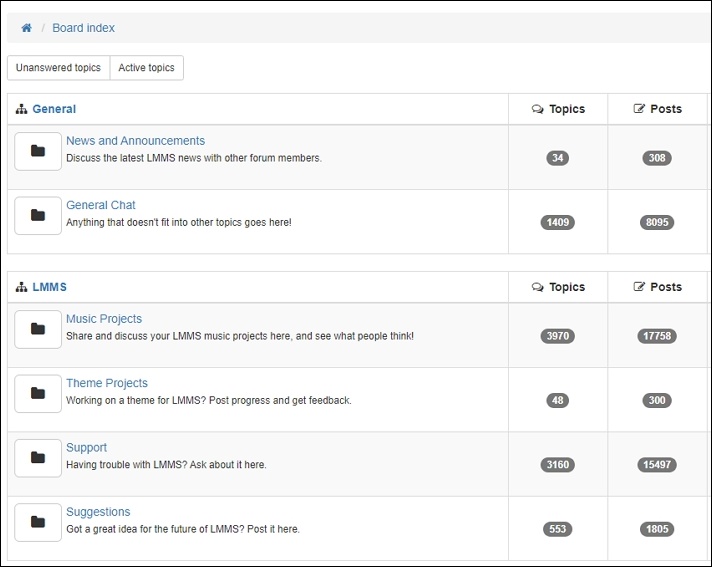Open the Theme Projects forum

[x=107, y=383]
